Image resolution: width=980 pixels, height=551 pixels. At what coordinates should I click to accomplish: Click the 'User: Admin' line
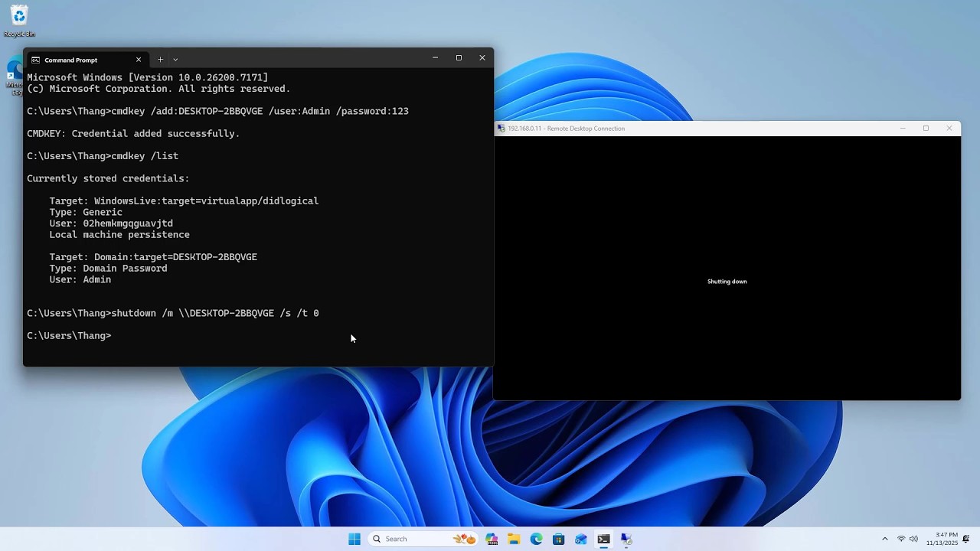pos(80,280)
